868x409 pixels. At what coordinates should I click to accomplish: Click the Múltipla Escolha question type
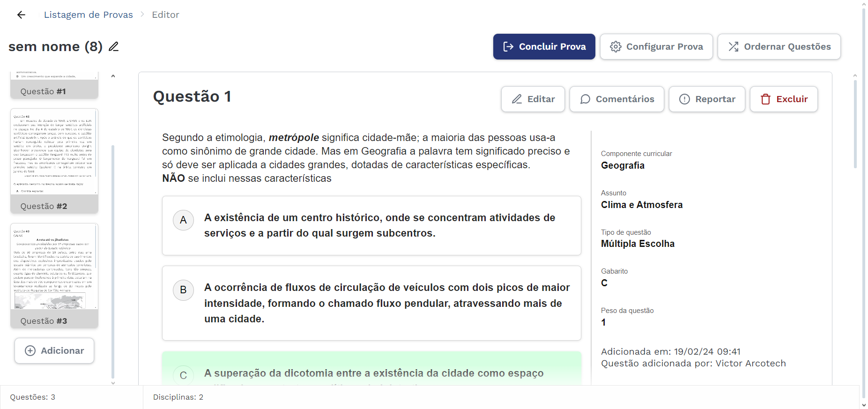click(638, 244)
